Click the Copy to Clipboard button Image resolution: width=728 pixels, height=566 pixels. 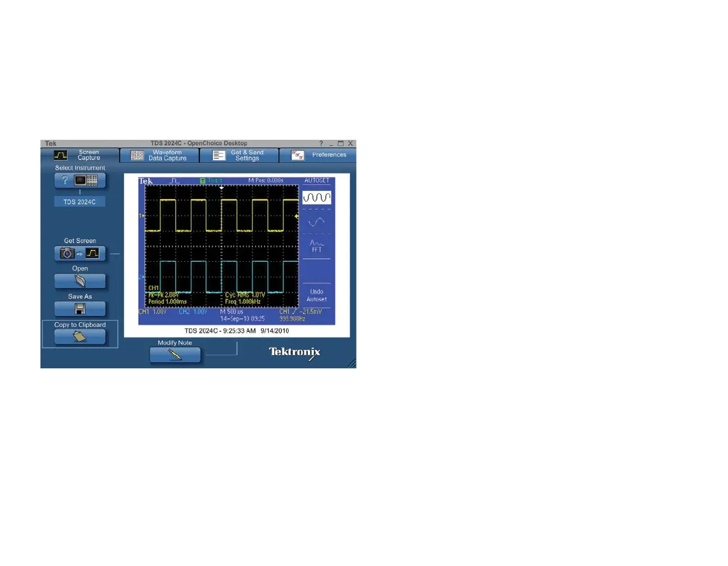coord(80,337)
